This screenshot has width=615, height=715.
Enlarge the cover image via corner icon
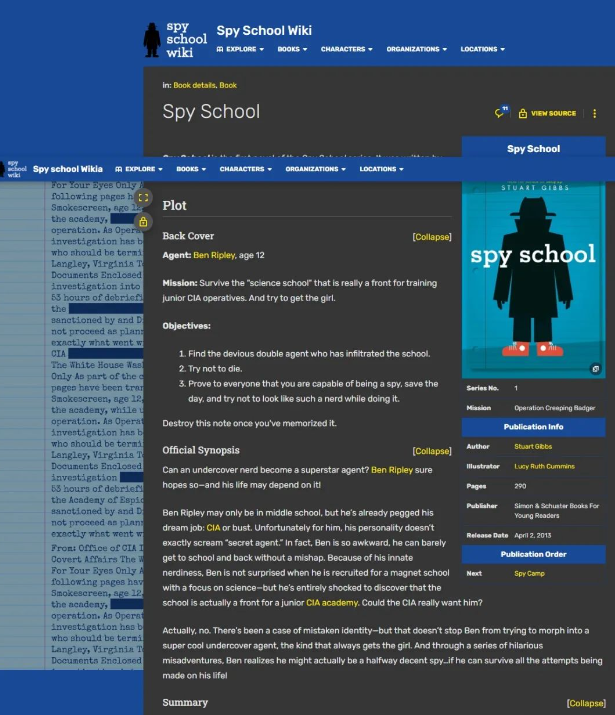(595, 368)
